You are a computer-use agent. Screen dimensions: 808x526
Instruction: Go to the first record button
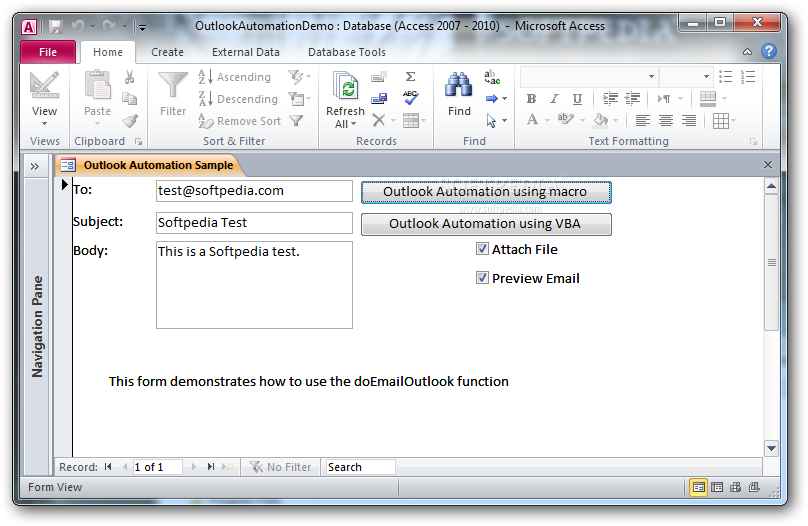pyautogui.click(x=108, y=467)
